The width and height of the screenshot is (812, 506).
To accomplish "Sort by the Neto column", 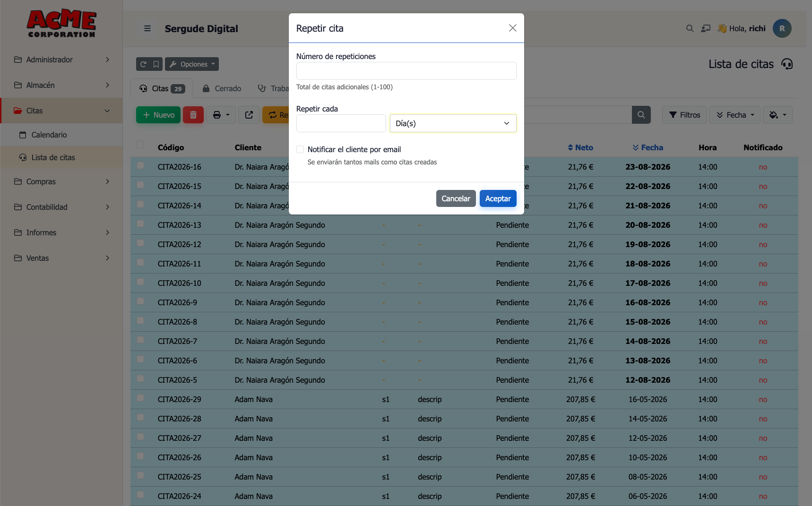I will pyautogui.click(x=580, y=147).
